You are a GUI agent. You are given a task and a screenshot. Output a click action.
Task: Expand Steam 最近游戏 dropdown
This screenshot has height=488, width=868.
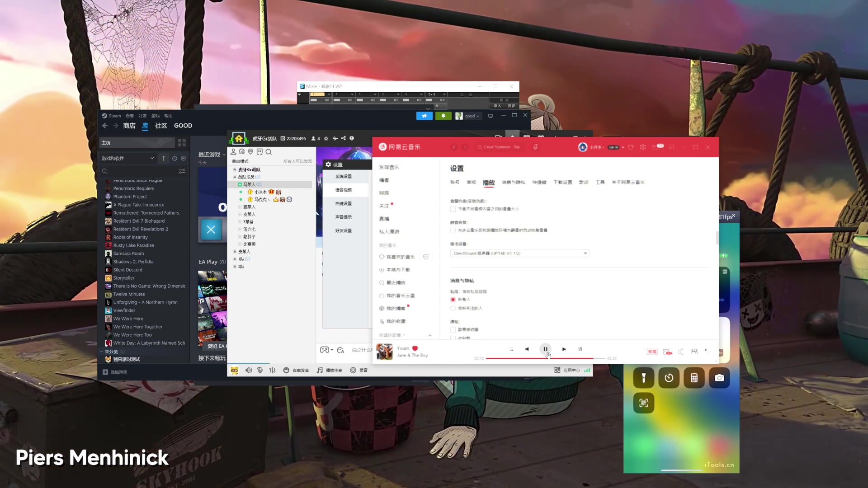coord(223,155)
